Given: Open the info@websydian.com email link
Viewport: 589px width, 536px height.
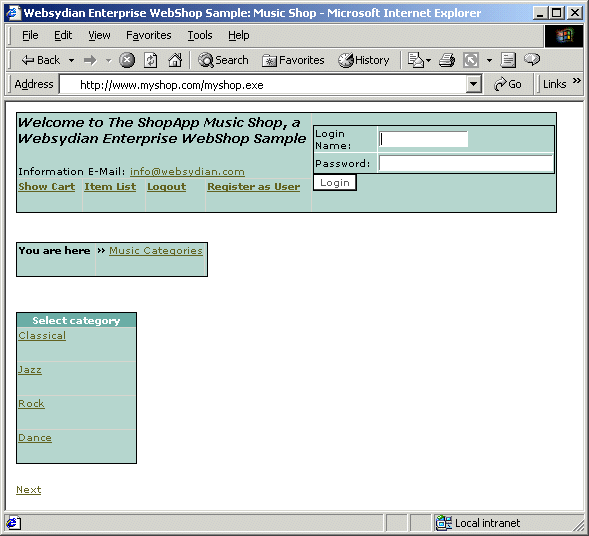Looking at the screenshot, I should 187,172.
